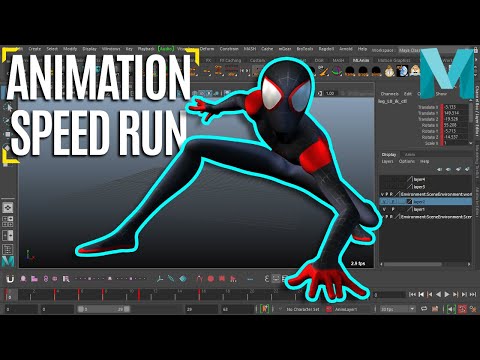Click the current frame field beside timeline
Image resolution: width=480 pixels, height=360 pixels.
(389, 295)
